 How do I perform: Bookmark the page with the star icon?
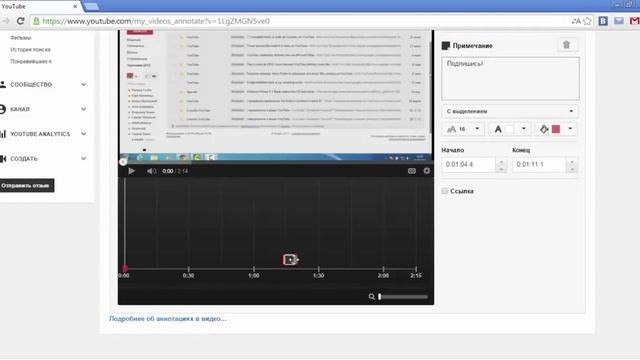tap(587, 21)
